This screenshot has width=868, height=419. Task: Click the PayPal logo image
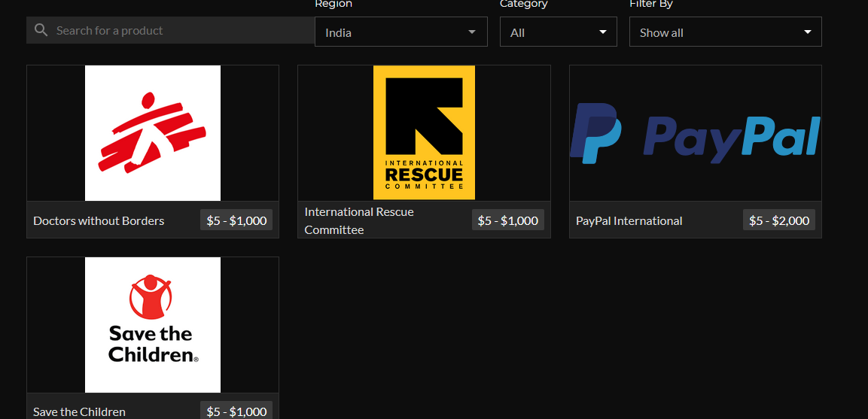(695, 133)
